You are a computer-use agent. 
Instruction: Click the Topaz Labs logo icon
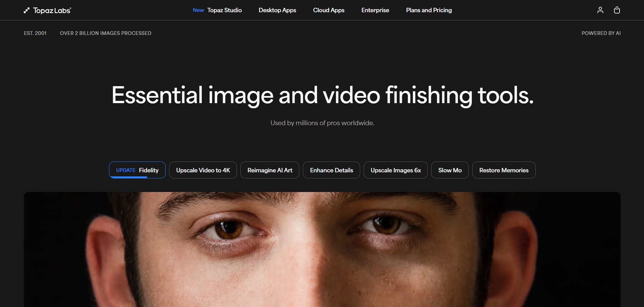pyautogui.click(x=27, y=10)
